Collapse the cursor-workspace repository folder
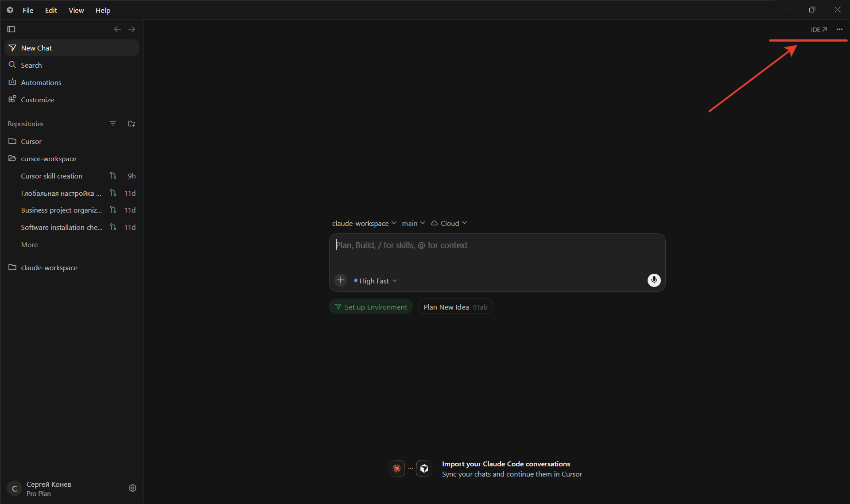 pyautogui.click(x=72, y=159)
